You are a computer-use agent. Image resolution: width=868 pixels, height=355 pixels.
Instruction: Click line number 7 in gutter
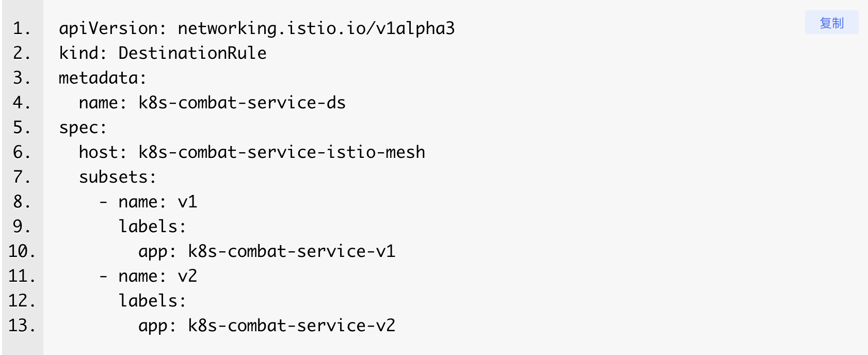pyautogui.click(x=22, y=177)
